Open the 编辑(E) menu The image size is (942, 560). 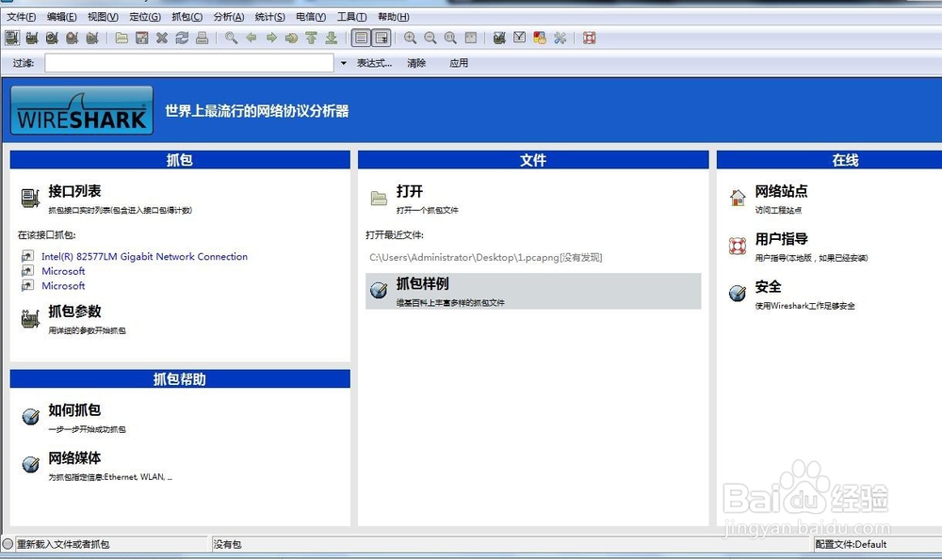pyautogui.click(x=62, y=17)
